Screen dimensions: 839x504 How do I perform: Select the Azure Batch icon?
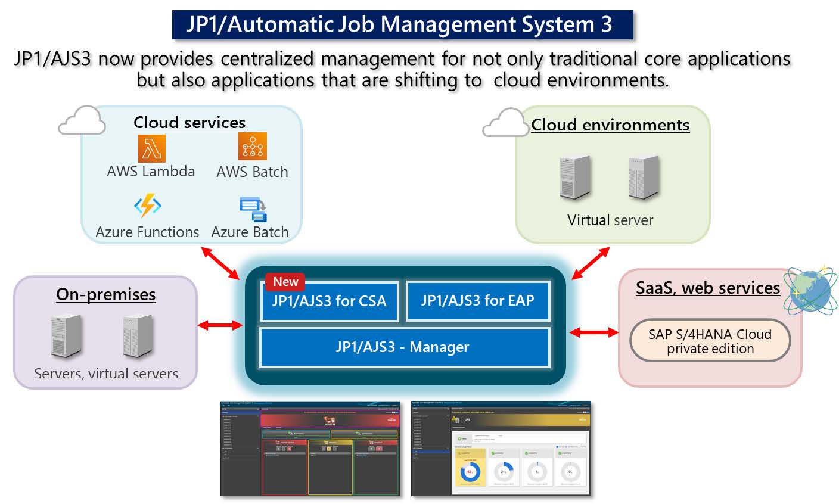pyautogui.click(x=253, y=209)
